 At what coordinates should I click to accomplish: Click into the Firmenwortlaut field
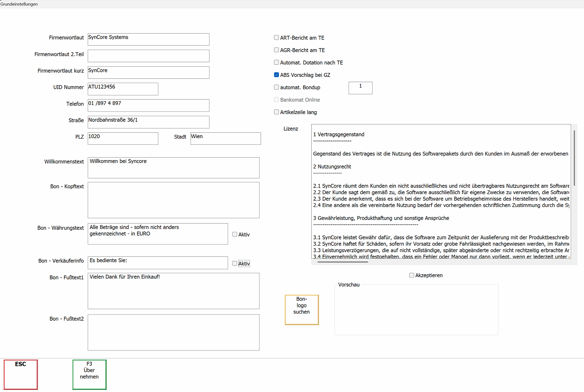coord(148,39)
